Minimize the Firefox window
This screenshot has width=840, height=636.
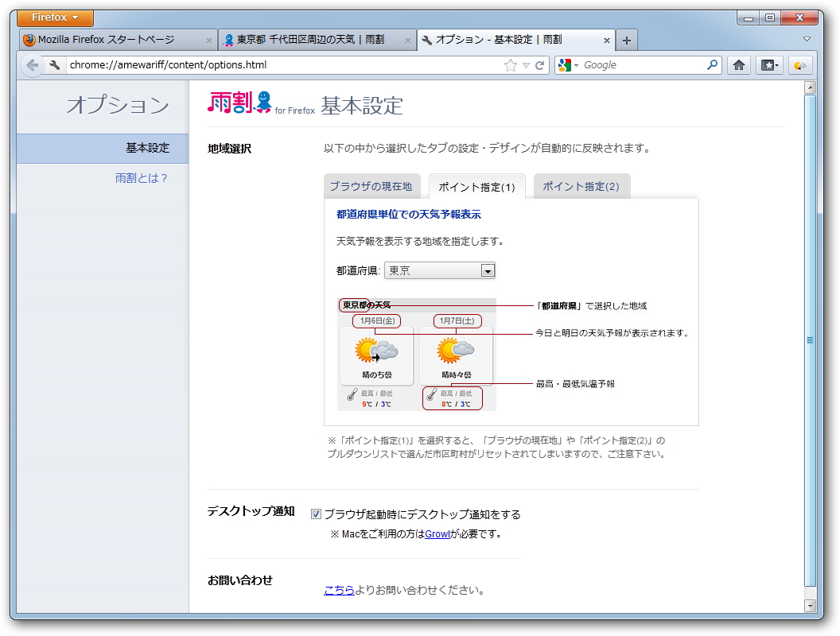click(749, 17)
